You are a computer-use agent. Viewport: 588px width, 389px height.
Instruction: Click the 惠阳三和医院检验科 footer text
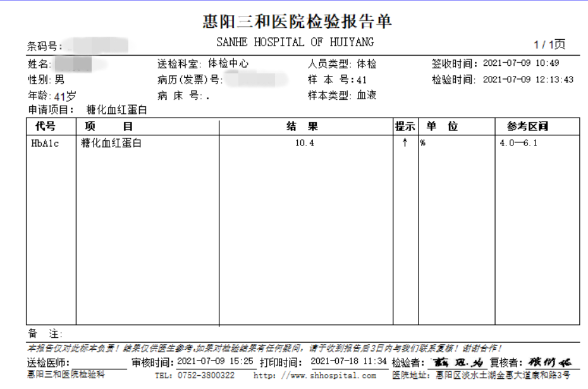coord(66,374)
